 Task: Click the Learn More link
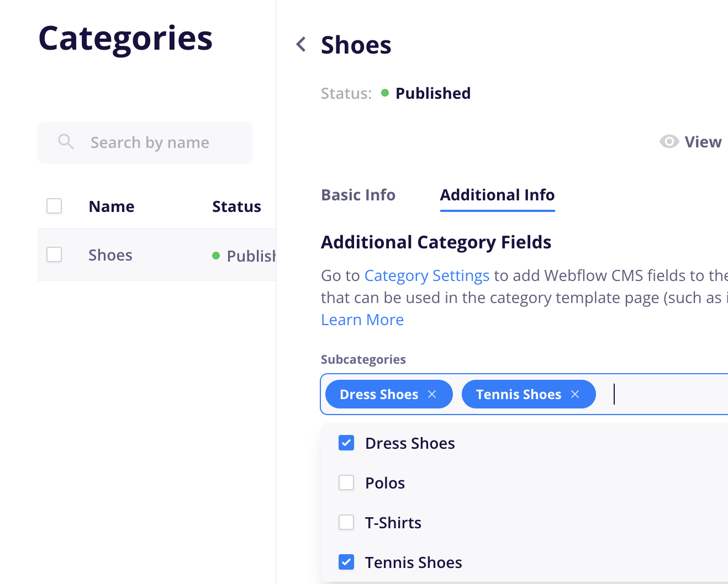[362, 320]
